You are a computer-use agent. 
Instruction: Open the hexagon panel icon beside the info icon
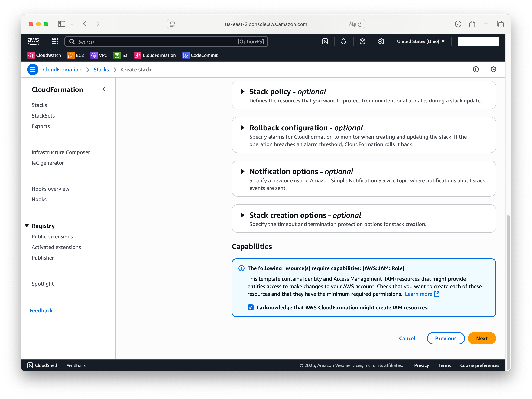(493, 70)
